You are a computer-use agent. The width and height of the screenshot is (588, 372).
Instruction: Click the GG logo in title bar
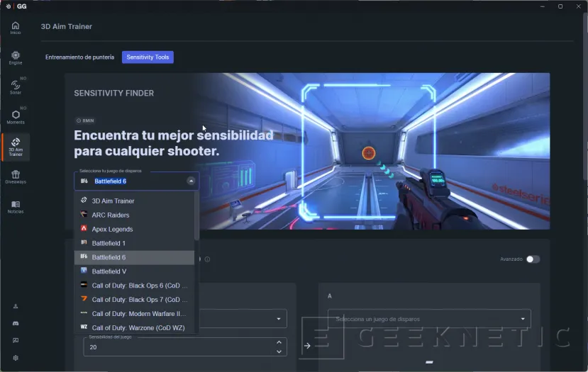coord(21,6)
